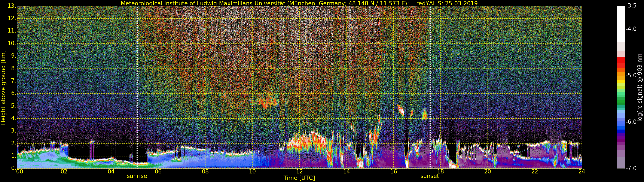This screenshot has width=644, height=182.
Task: Click the '14' time tick label
Action: tap(346, 171)
